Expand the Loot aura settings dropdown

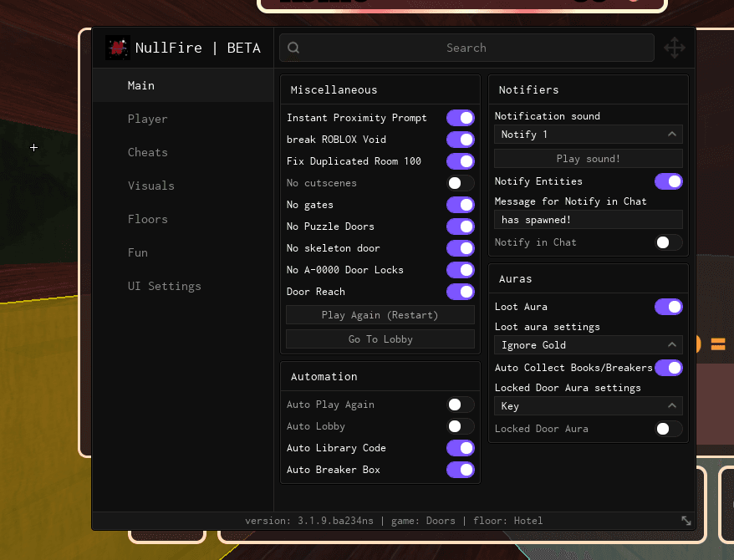tap(588, 345)
